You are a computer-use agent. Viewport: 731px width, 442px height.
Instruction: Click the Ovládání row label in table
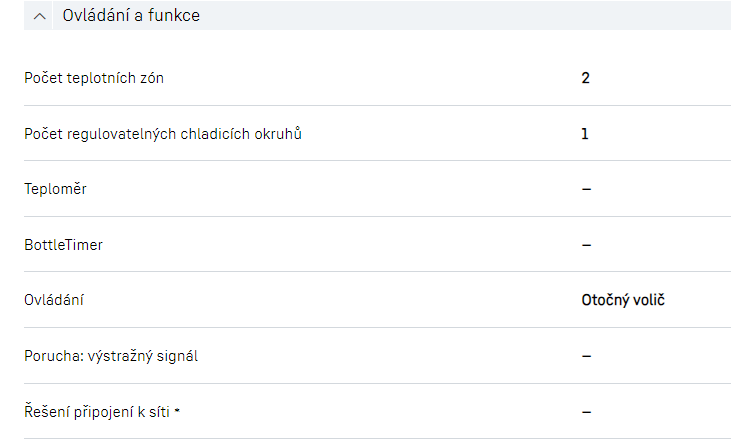pyautogui.click(x=56, y=299)
